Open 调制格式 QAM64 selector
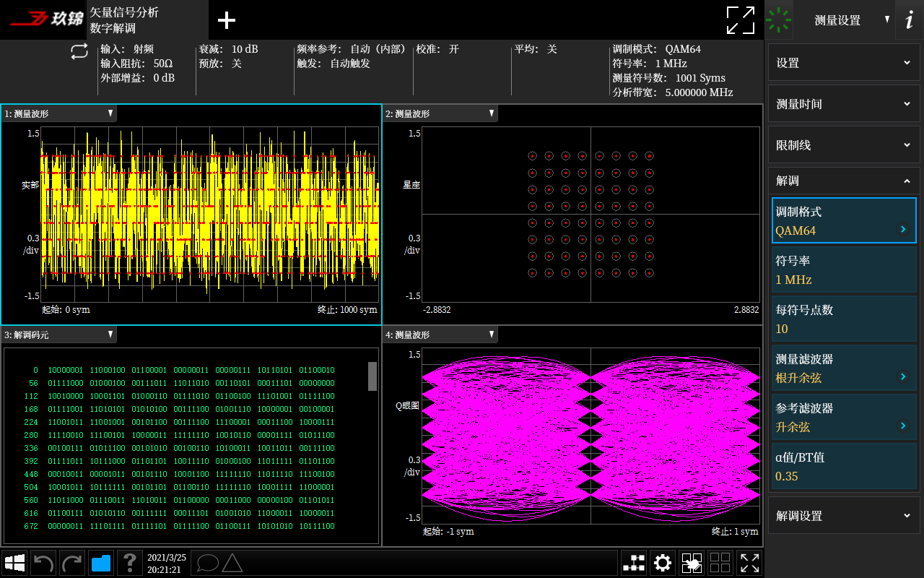Image resolution: width=924 pixels, height=578 pixels. click(844, 220)
